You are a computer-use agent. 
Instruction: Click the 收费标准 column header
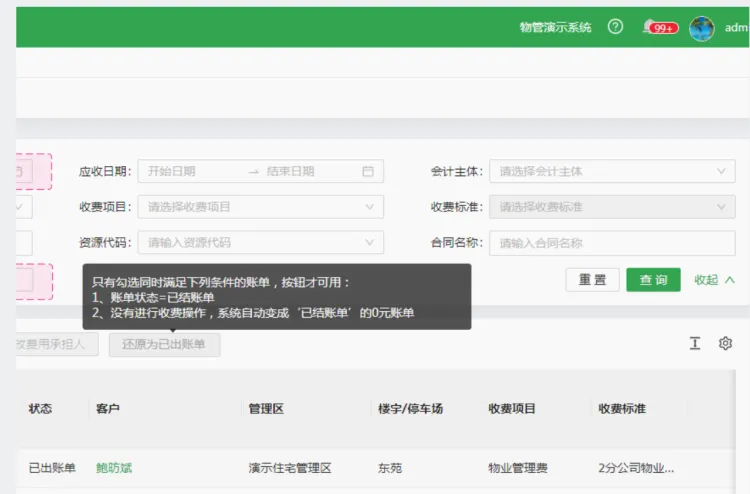(x=622, y=408)
